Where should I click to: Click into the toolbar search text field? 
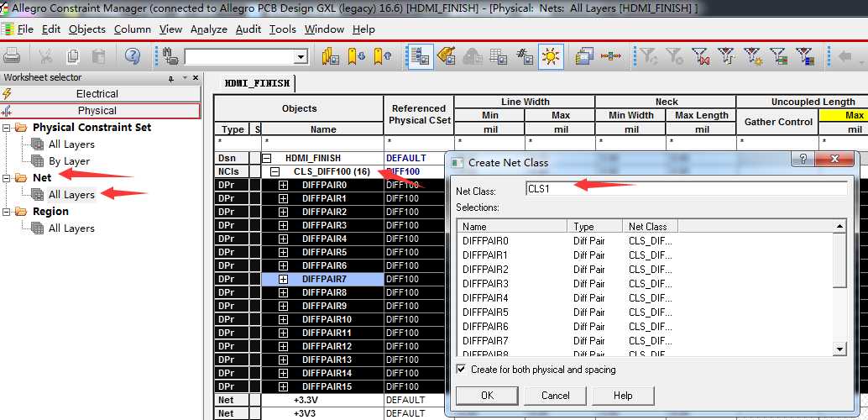(x=240, y=56)
